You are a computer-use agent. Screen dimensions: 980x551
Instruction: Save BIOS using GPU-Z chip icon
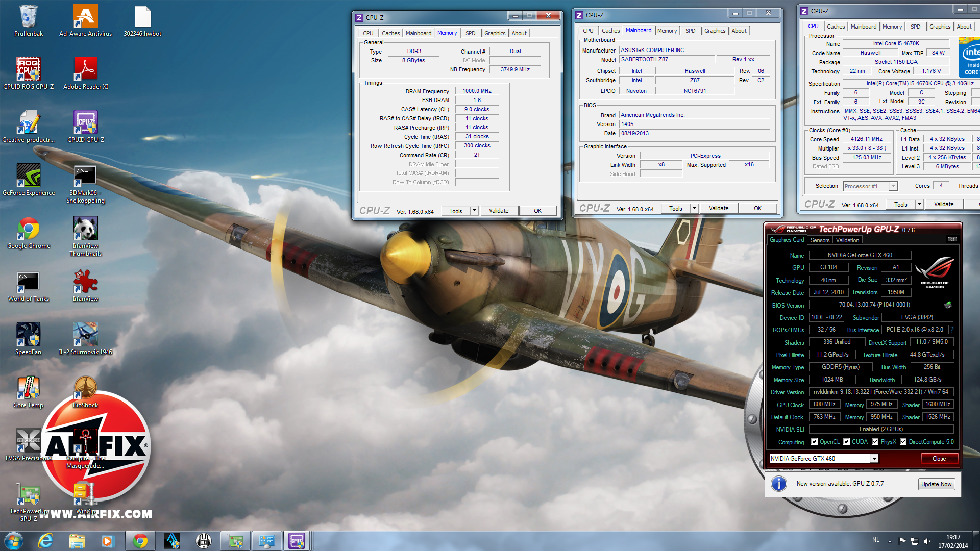948,305
